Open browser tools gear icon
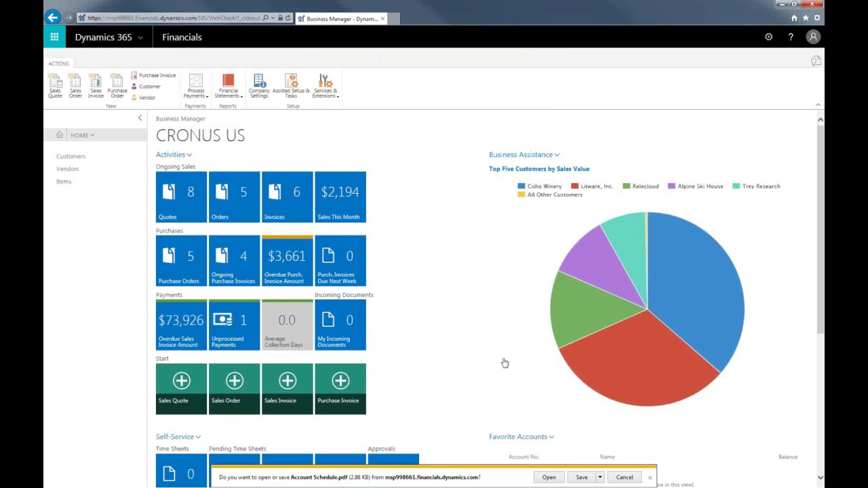Viewport: 868px width, 488px height. point(817,18)
